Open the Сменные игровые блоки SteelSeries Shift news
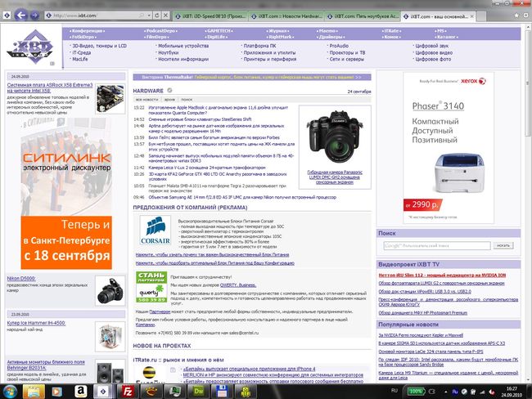 [200, 119]
